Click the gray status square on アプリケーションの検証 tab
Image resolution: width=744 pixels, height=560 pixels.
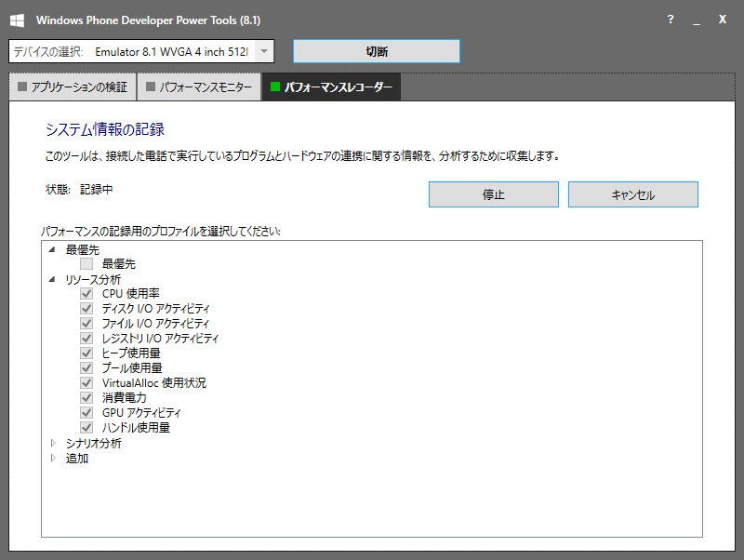point(21,87)
